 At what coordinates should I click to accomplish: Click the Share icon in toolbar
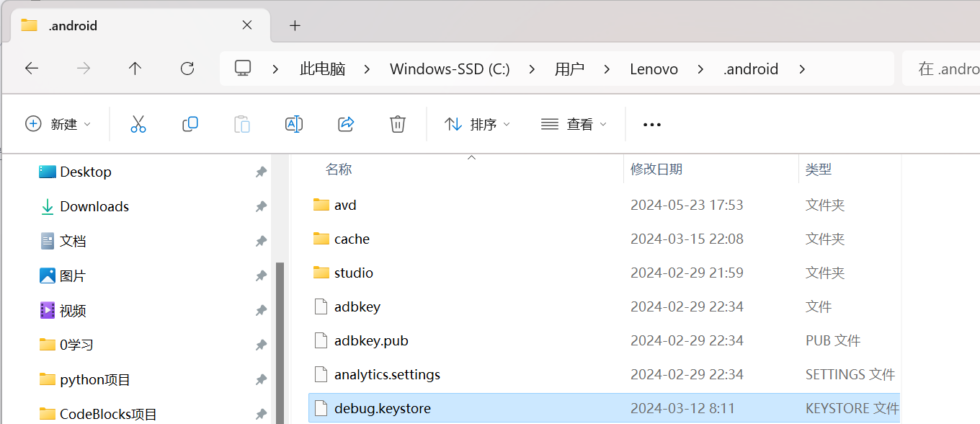point(346,124)
